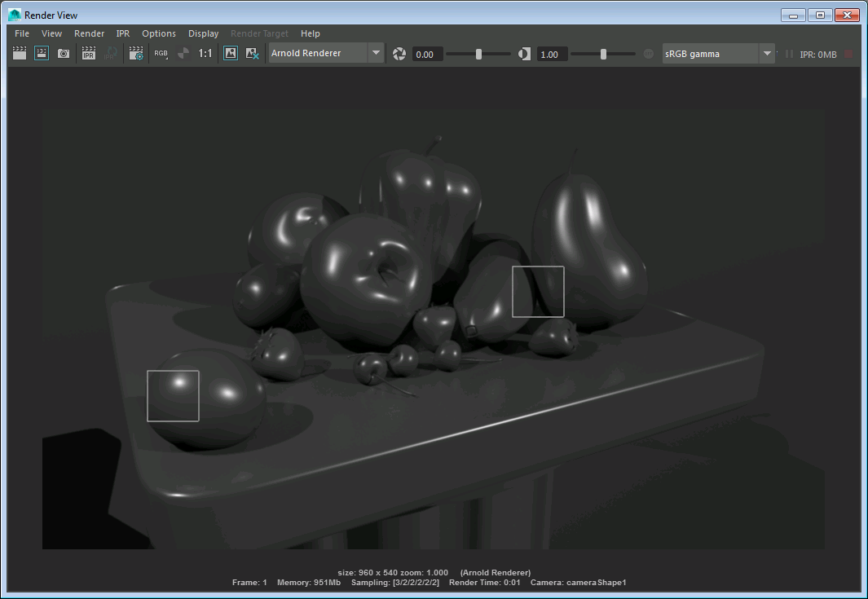Click the 1:1 real size icon
The image size is (868, 599).
tap(203, 53)
